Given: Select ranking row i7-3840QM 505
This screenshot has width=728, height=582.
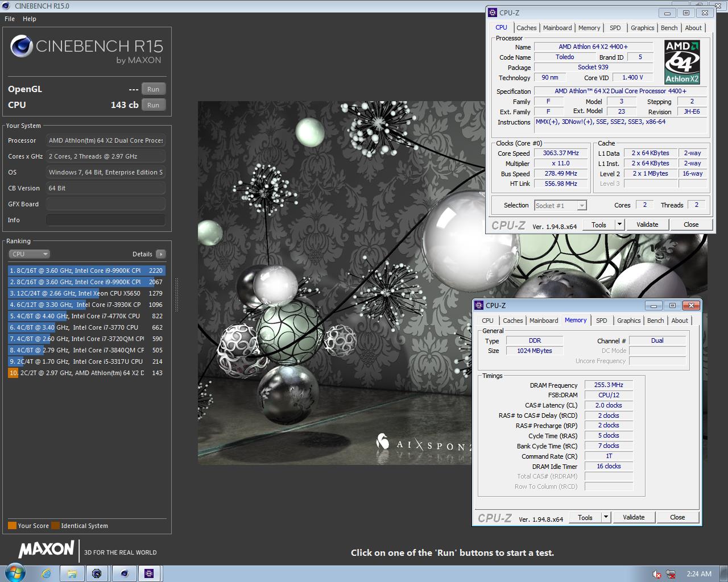Looking at the screenshot, I should point(86,350).
